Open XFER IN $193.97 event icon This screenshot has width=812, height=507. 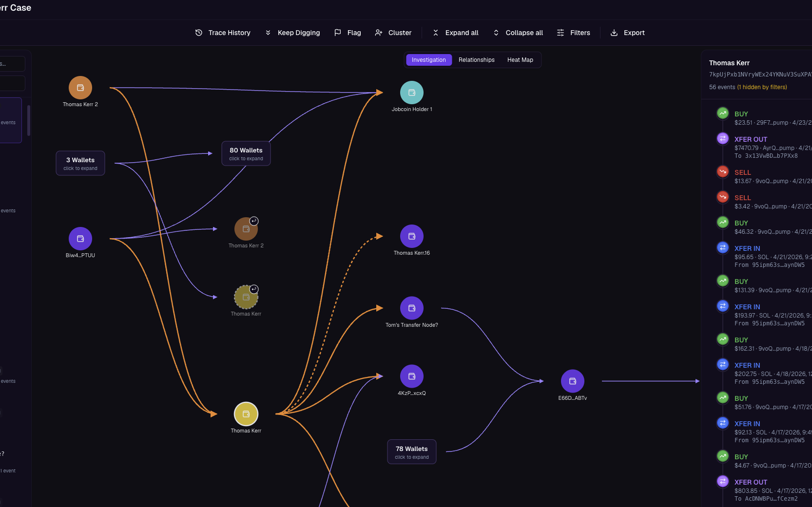(x=723, y=306)
